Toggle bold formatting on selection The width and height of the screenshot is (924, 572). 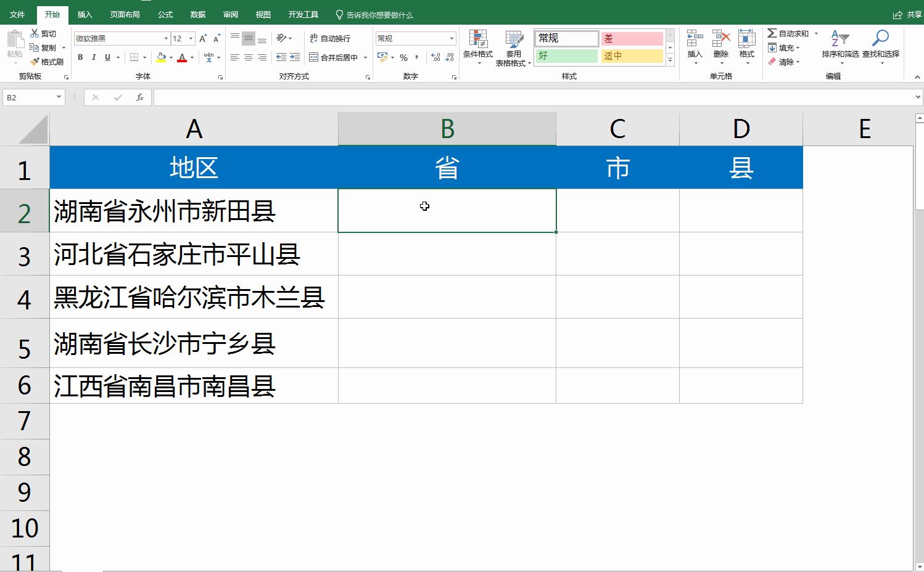click(x=80, y=57)
